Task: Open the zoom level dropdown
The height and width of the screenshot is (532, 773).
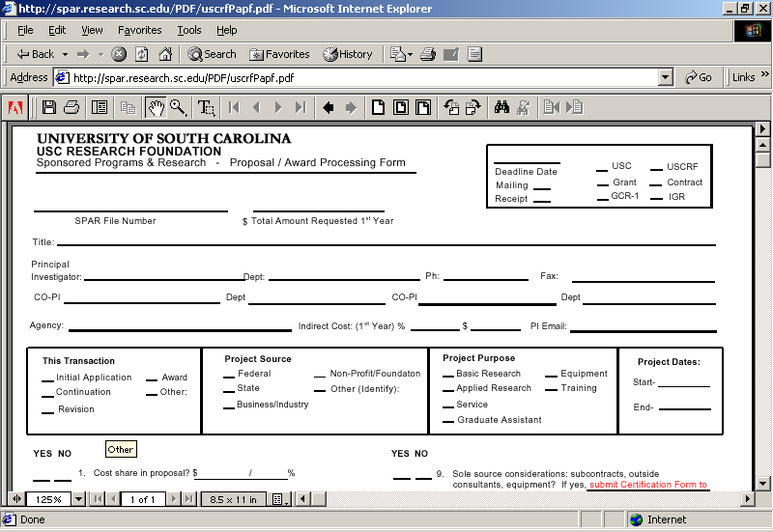Action: pos(78,499)
